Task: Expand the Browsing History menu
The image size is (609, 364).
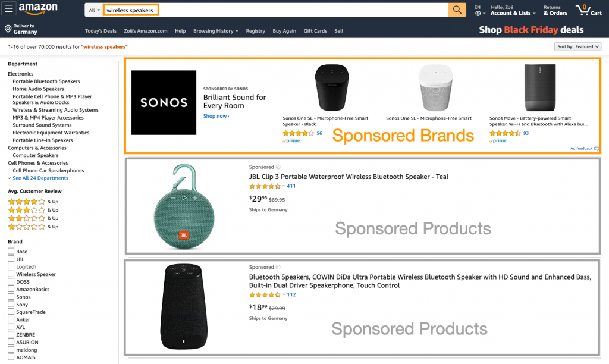Action: tap(215, 30)
